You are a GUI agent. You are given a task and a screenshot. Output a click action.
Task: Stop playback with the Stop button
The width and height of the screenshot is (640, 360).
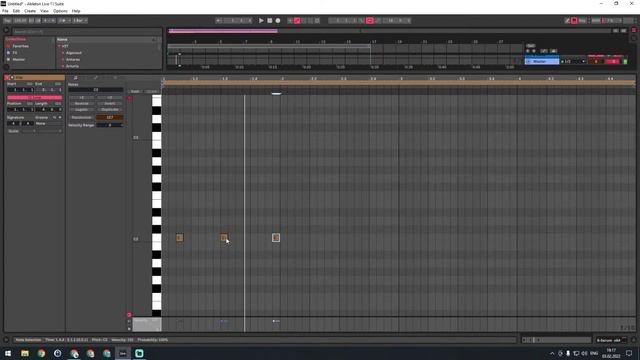click(x=270, y=20)
